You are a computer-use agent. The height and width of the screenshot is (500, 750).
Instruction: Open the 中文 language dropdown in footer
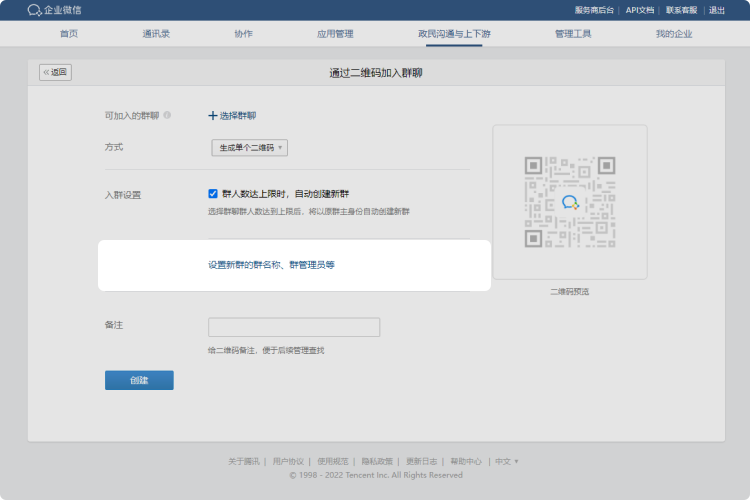507,461
